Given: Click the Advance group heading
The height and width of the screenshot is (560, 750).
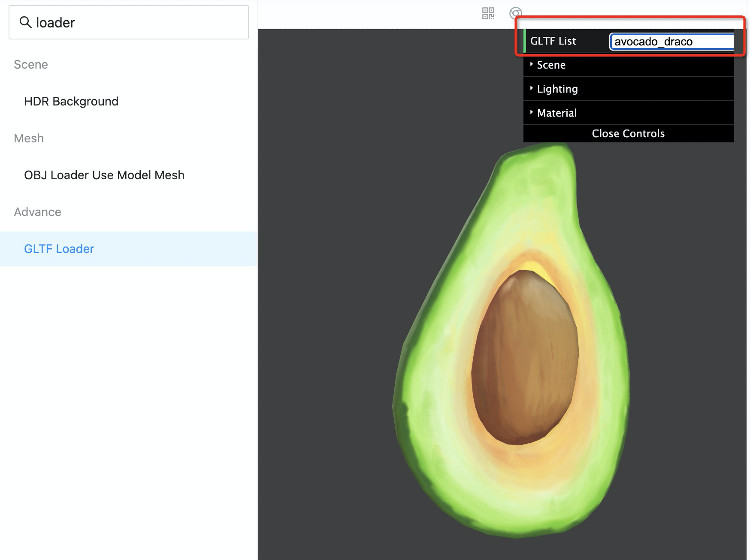Looking at the screenshot, I should (x=38, y=212).
